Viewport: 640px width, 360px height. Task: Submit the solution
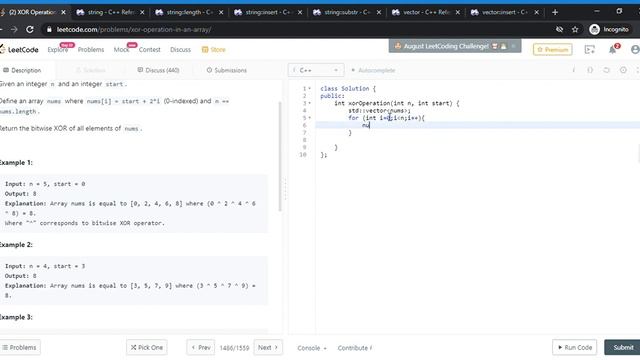point(623,347)
